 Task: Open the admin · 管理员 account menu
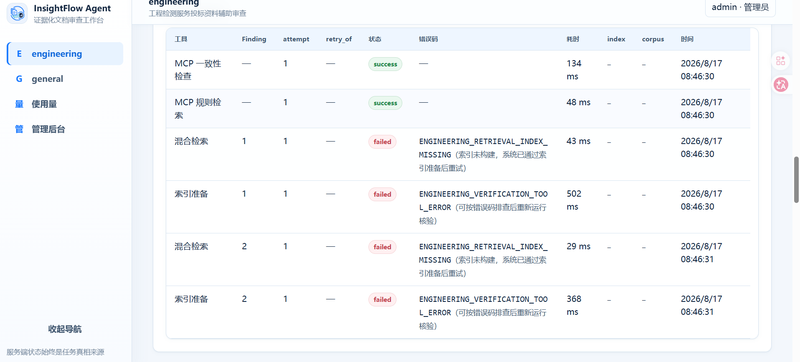pyautogui.click(x=740, y=8)
